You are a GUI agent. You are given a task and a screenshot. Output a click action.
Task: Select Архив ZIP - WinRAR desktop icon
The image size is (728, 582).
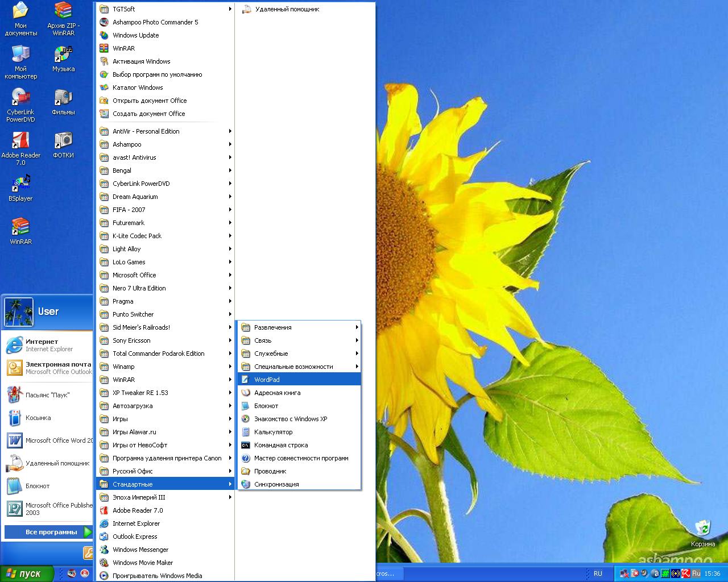click(x=63, y=19)
